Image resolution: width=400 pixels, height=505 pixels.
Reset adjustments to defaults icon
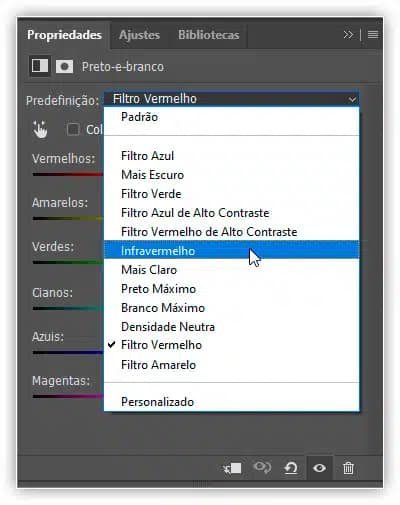coord(291,468)
